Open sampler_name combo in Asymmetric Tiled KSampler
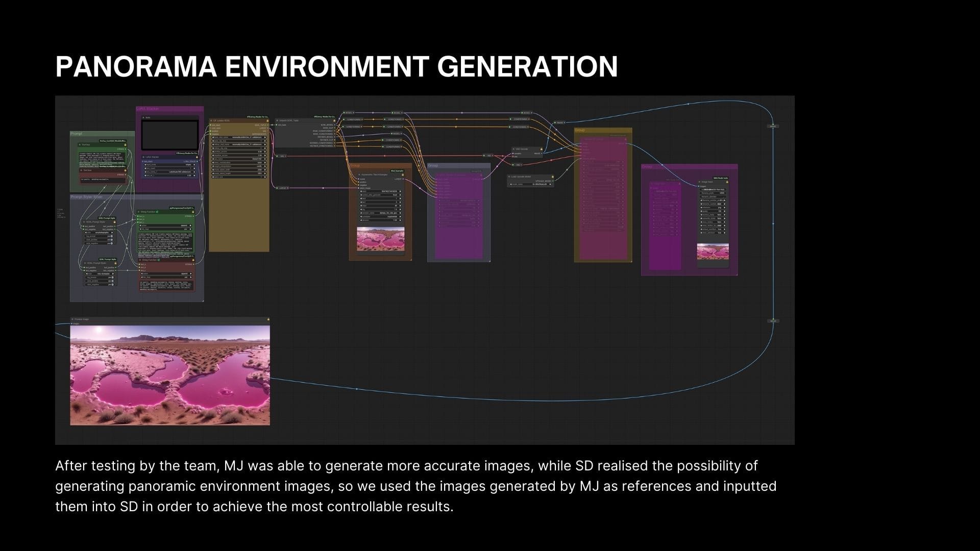980x551 pixels. [381, 213]
